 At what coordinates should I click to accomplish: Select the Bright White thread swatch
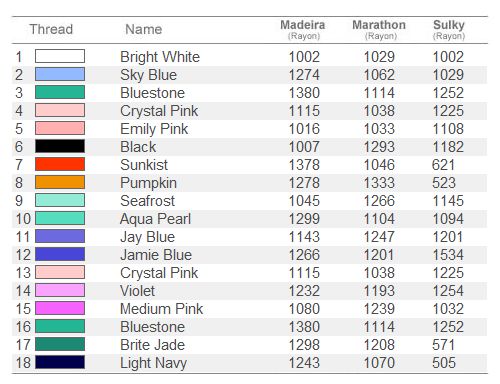click(60, 56)
